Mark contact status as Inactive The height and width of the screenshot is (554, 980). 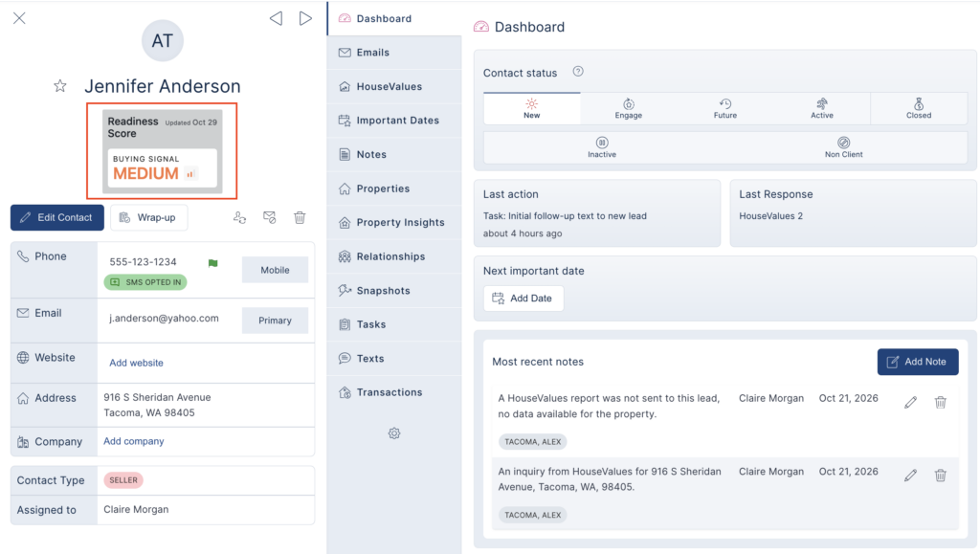[602, 147]
